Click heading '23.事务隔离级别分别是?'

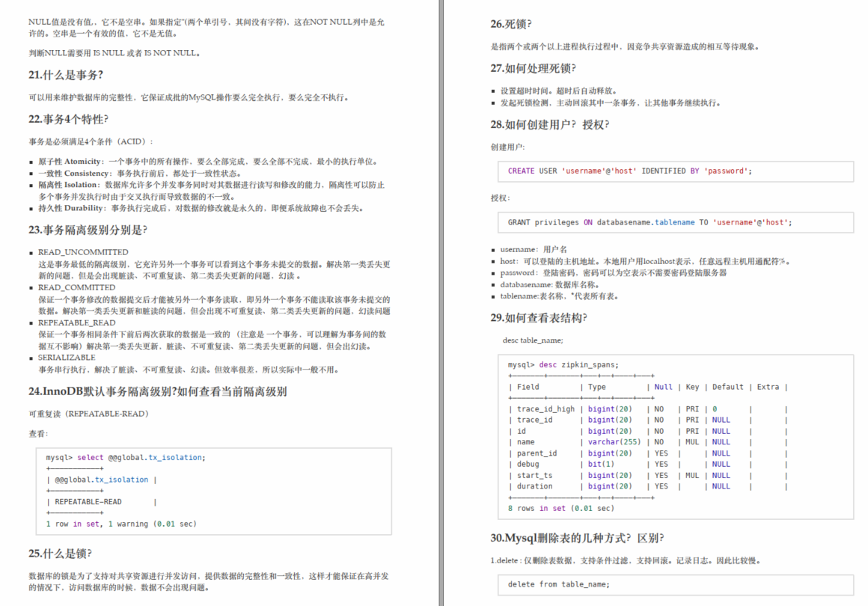(x=88, y=230)
